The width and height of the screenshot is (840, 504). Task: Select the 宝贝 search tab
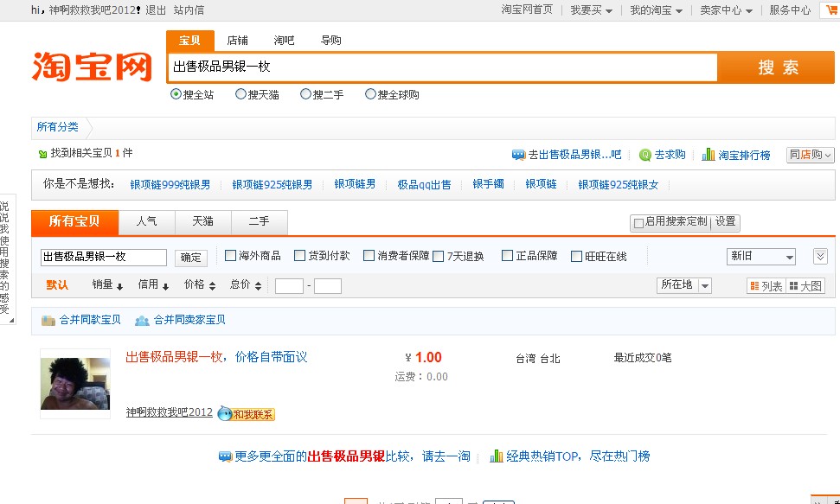click(189, 41)
